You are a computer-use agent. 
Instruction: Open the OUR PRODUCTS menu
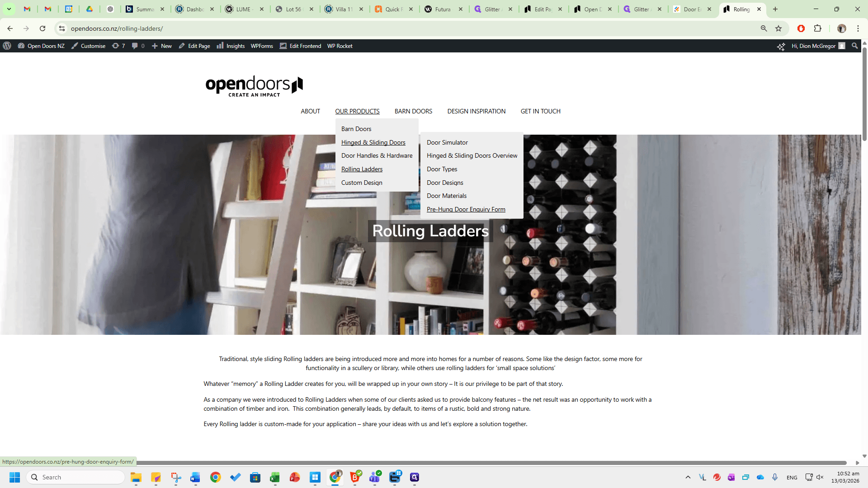pyautogui.click(x=357, y=111)
